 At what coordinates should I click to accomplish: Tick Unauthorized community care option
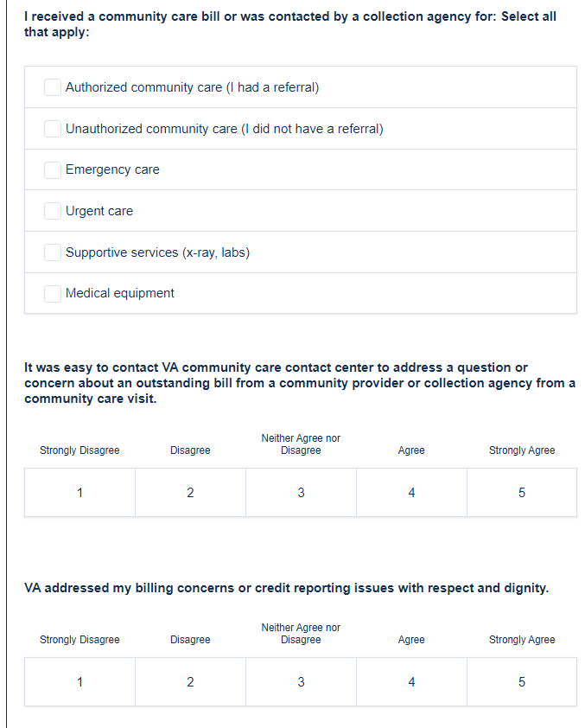pyautogui.click(x=54, y=129)
